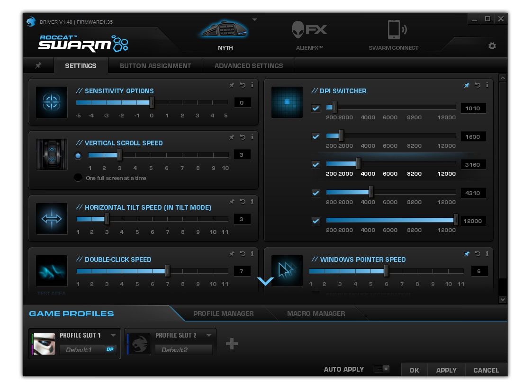Click the 12000 DPI value field
Image resolution: width=532 pixels, height=392 pixels.
pos(473,221)
